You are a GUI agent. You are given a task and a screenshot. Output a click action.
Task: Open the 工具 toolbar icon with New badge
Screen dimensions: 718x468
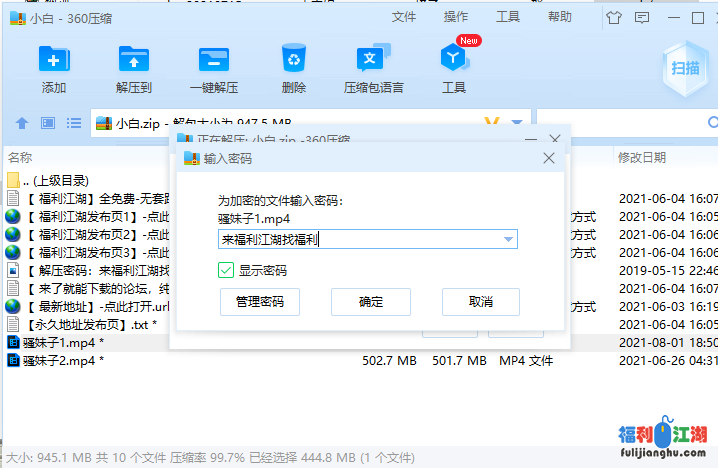(454, 59)
